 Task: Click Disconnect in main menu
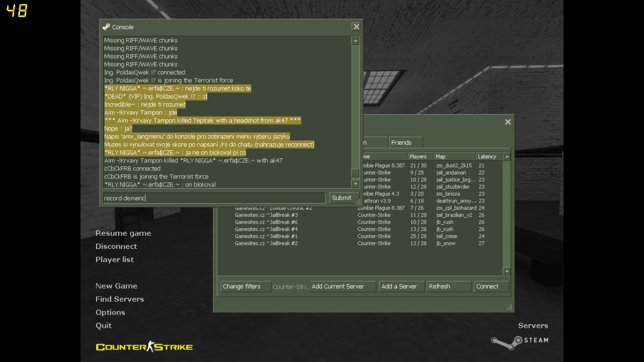click(116, 246)
